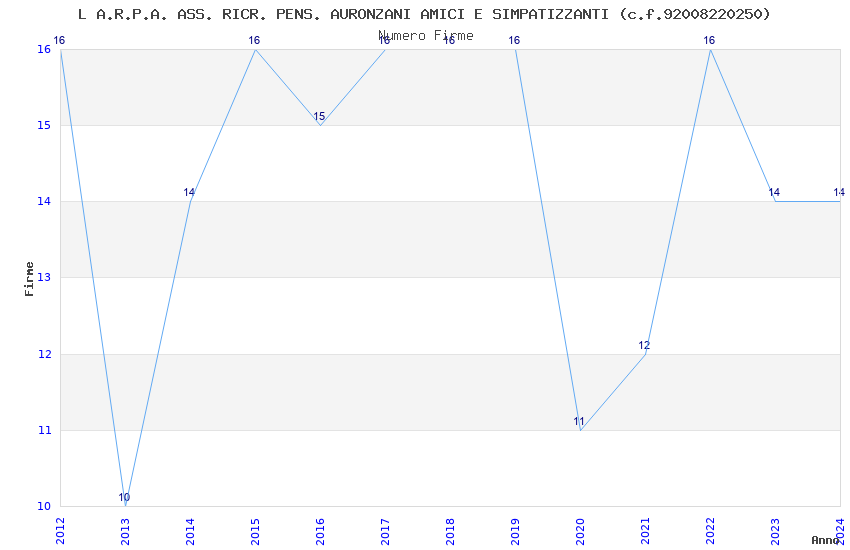The height and width of the screenshot is (550, 850).
Task: Click the data label 12 at year 2021
Action: pyautogui.click(x=644, y=345)
